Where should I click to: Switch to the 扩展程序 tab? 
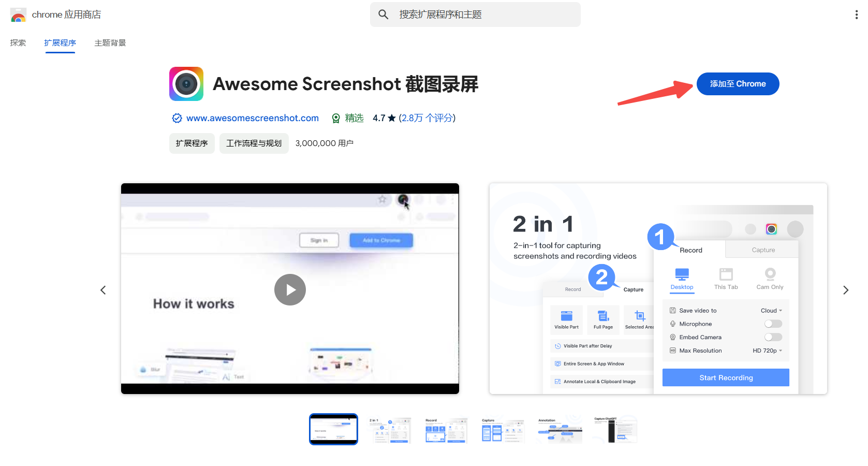pyautogui.click(x=60, y=43)
